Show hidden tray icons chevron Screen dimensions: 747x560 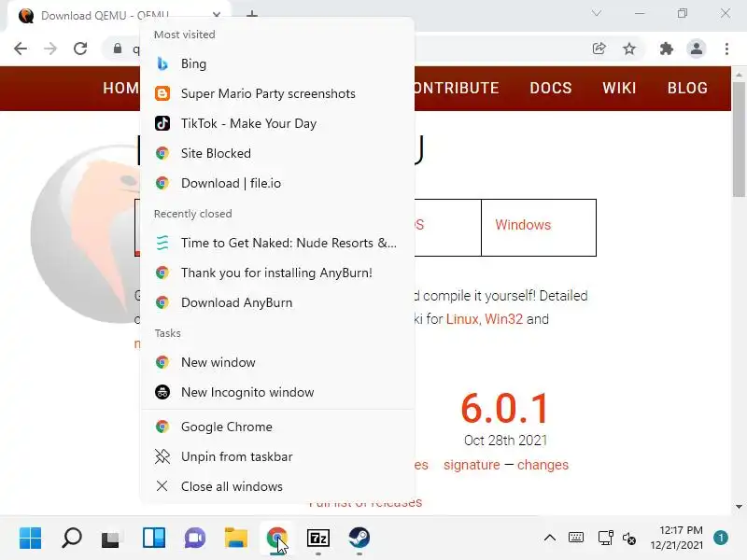pos(550,539)
